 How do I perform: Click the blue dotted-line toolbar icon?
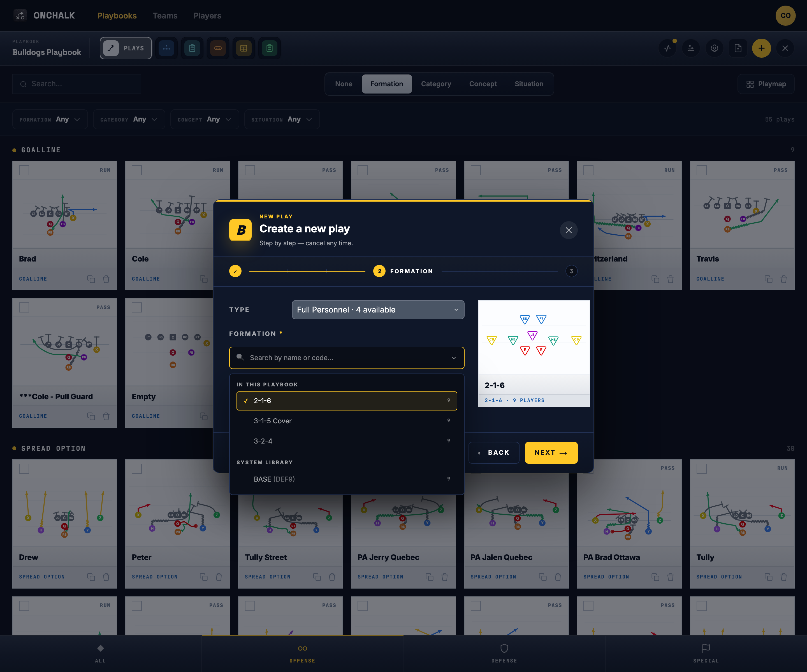(x=166, y=48)
